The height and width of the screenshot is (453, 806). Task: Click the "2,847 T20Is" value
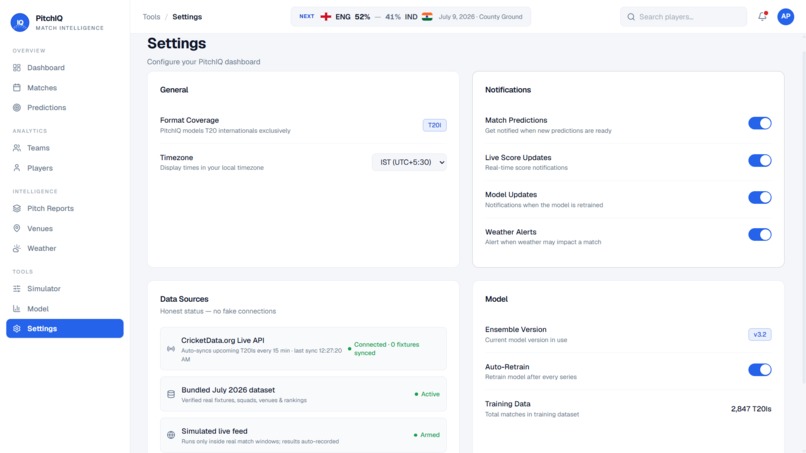click(751, 409)
